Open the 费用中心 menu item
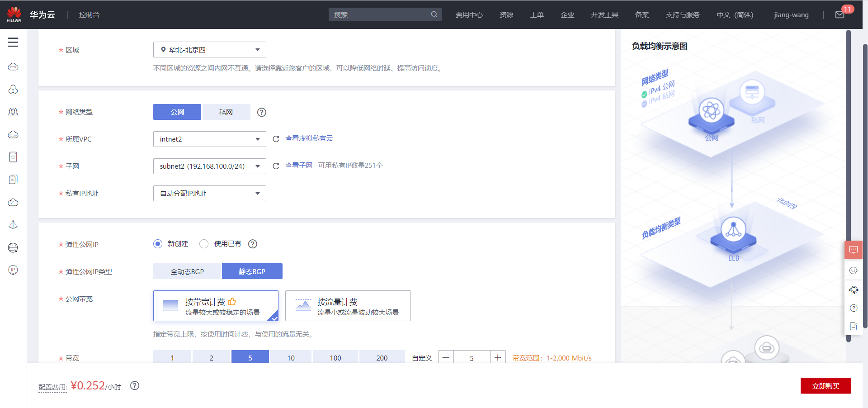Screen dimensions: 868x408 click(x=469, y=14)
